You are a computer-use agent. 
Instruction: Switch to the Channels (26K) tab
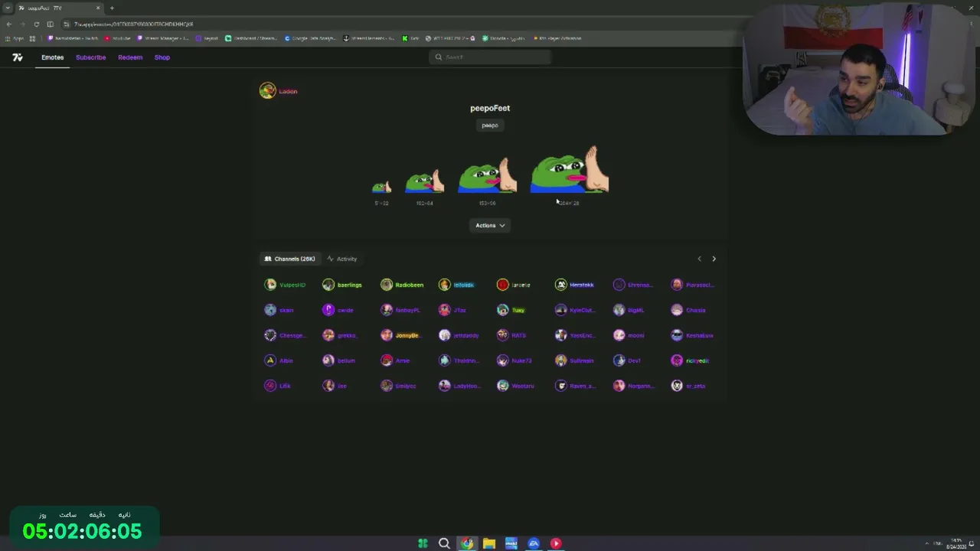(289, 259)
